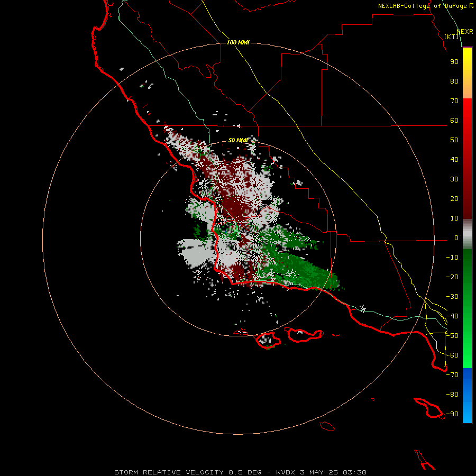Click the -50 value on the velocity scale
476x476 pixels.
point(452,336)
